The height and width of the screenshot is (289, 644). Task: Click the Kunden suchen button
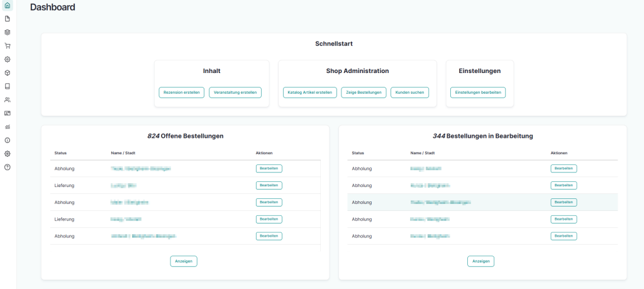[x=409, y=93]
